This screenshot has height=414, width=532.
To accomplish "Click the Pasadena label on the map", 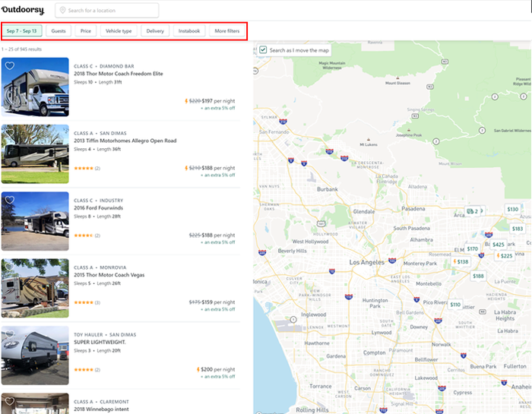I will [413, 209].
